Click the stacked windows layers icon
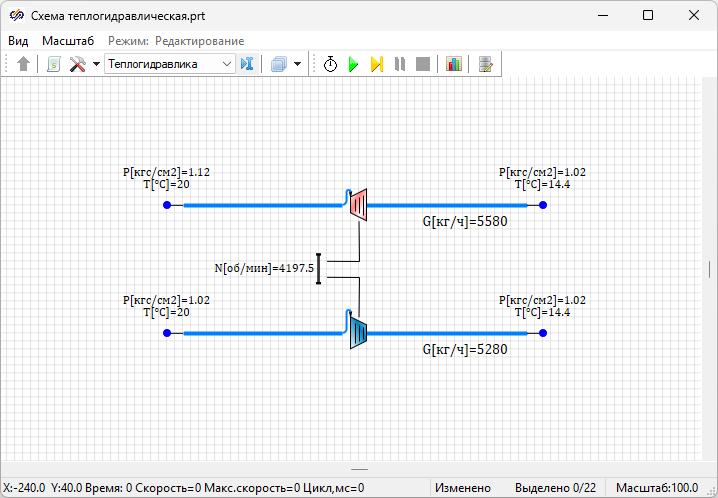This screenshot has width=718, height=498. [x=279, y=64]
